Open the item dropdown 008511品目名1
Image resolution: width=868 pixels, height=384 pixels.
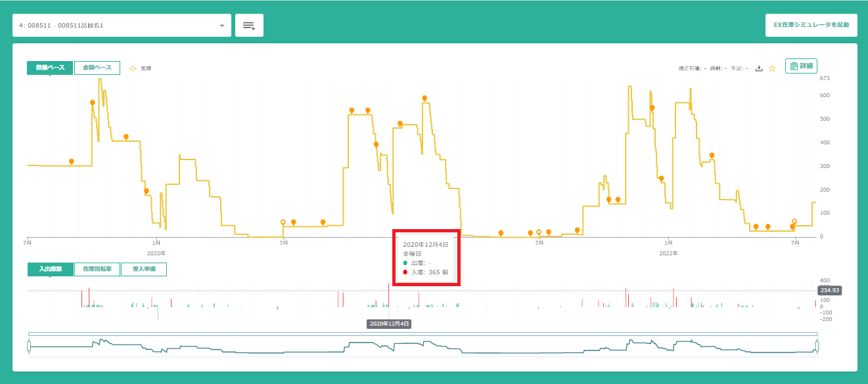(118, 26)
